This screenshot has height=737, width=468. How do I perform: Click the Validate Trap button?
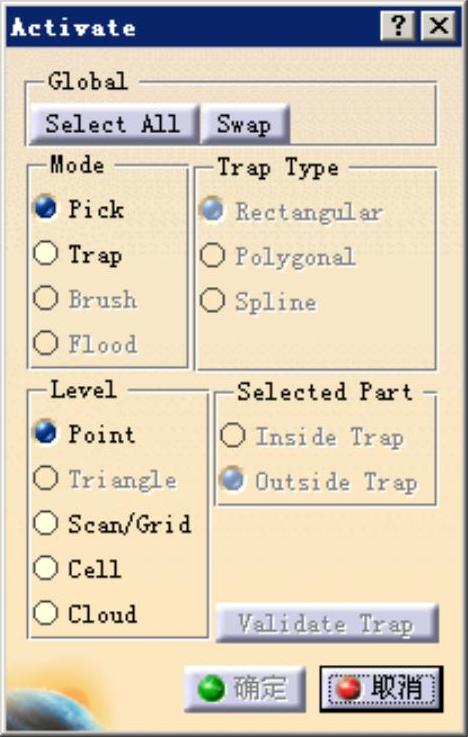coord(327,623)
